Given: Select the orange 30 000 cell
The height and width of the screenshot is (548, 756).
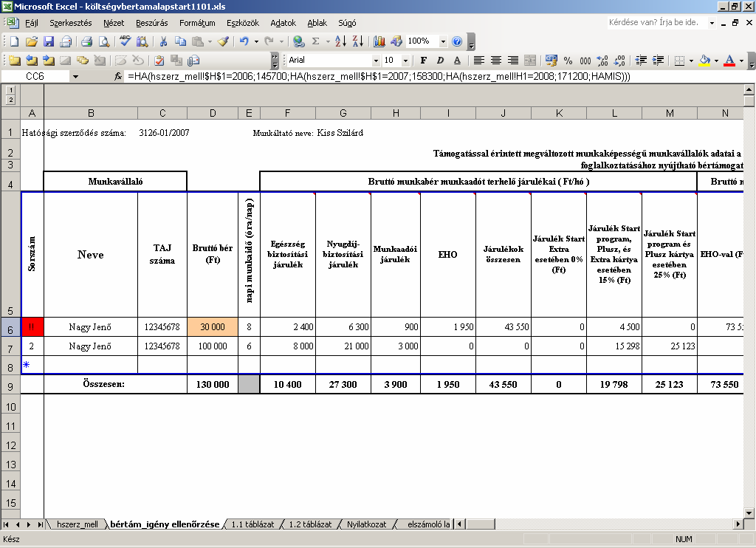Looking at the screenshot, I should coord(213,327).
